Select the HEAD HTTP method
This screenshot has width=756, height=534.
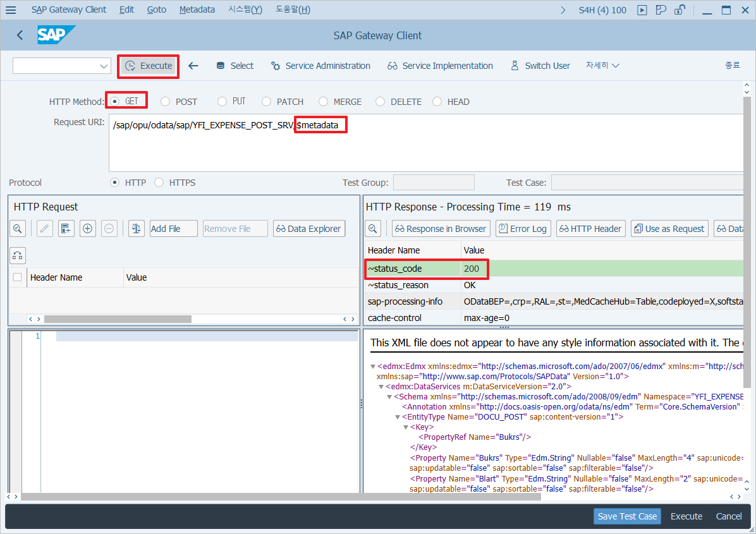coord(437,102)
